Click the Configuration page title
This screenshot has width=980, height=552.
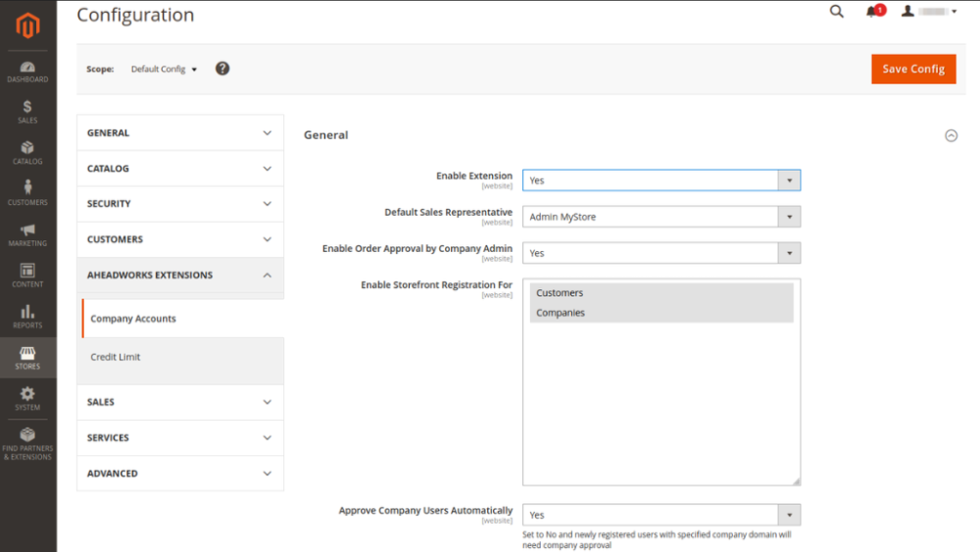click(x=135, y=15)
